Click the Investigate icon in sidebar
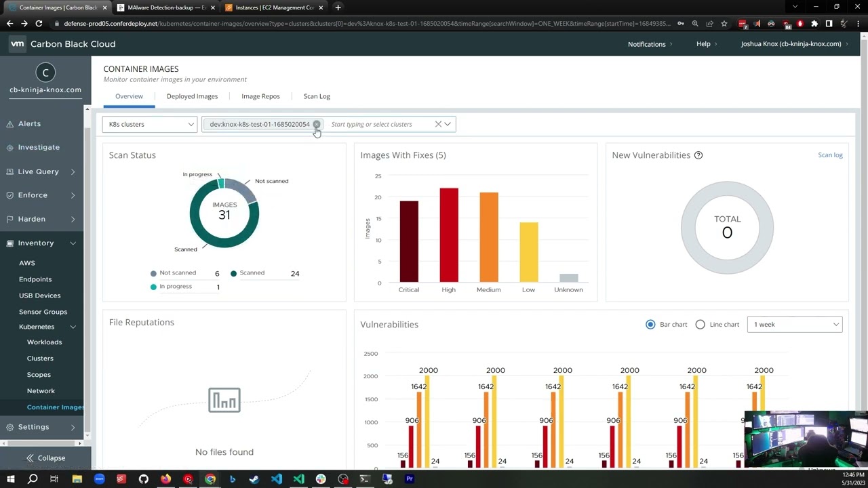This screenshot has width=868, height=488. click(10, 147)
